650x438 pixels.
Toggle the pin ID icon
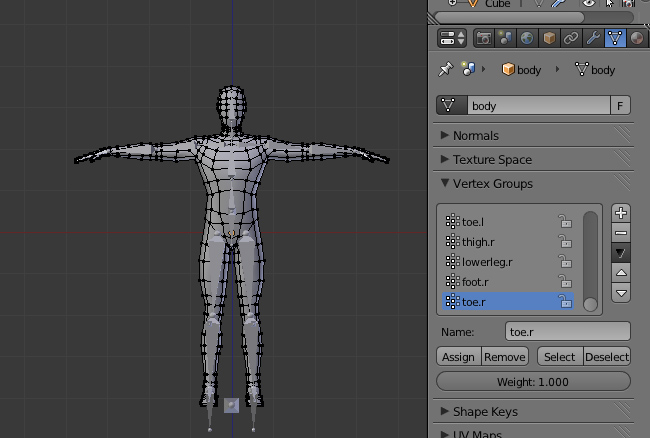click(x=446, y=69)
